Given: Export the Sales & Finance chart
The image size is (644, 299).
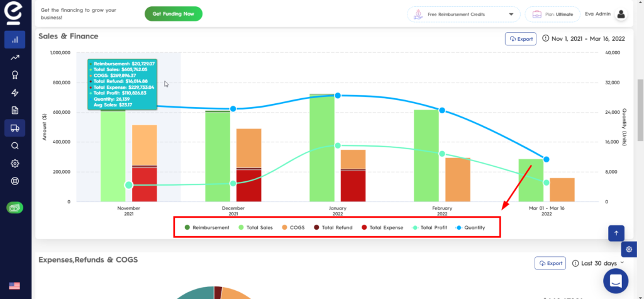Looking at the screenshot, I should [521, 39].
